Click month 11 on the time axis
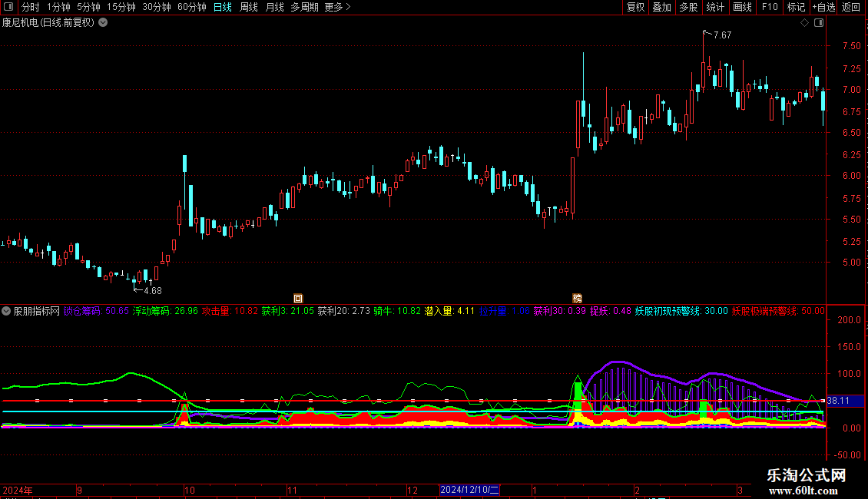 coord(293,491)
